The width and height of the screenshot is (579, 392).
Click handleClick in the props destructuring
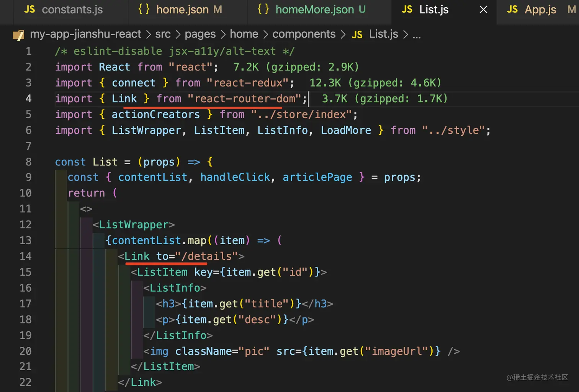[235, 177]
